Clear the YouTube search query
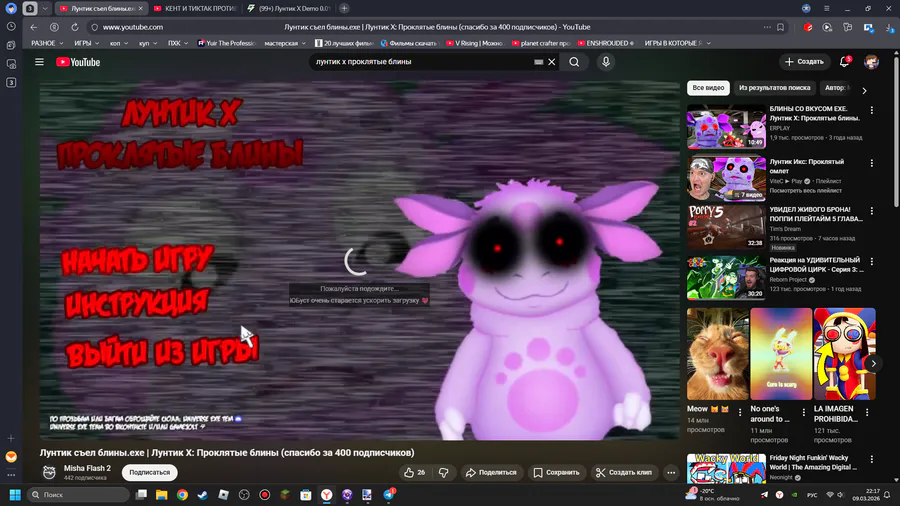The width and height of the screenshot is (900, 506). pyautogui.click(x=552, y=62)
